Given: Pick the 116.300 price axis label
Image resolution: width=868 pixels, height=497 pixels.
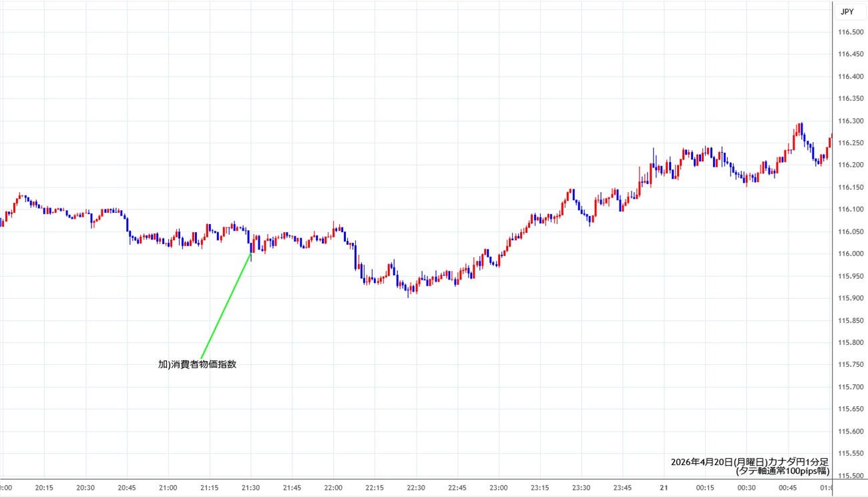Looking at the screenshot, I should click(x=851, y=121).
